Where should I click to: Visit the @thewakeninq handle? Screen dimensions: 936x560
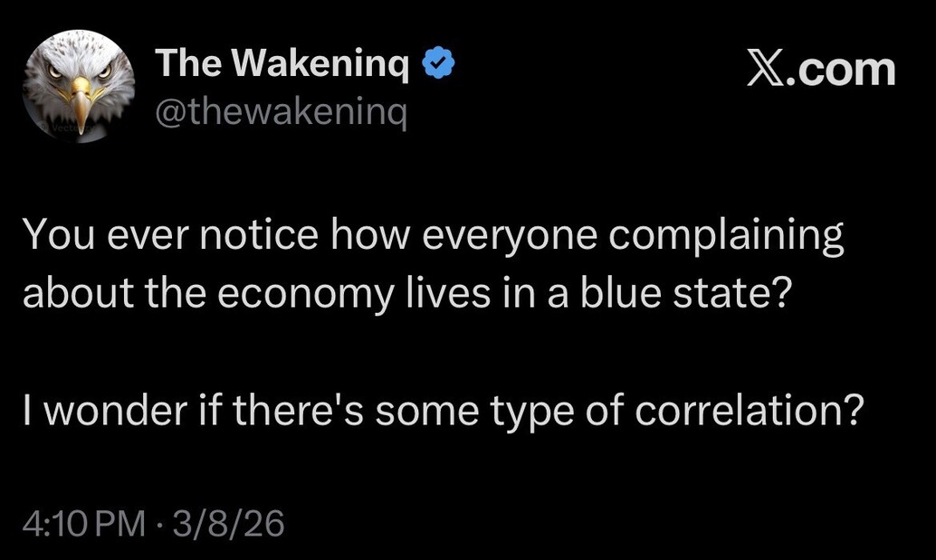point(282,113)
